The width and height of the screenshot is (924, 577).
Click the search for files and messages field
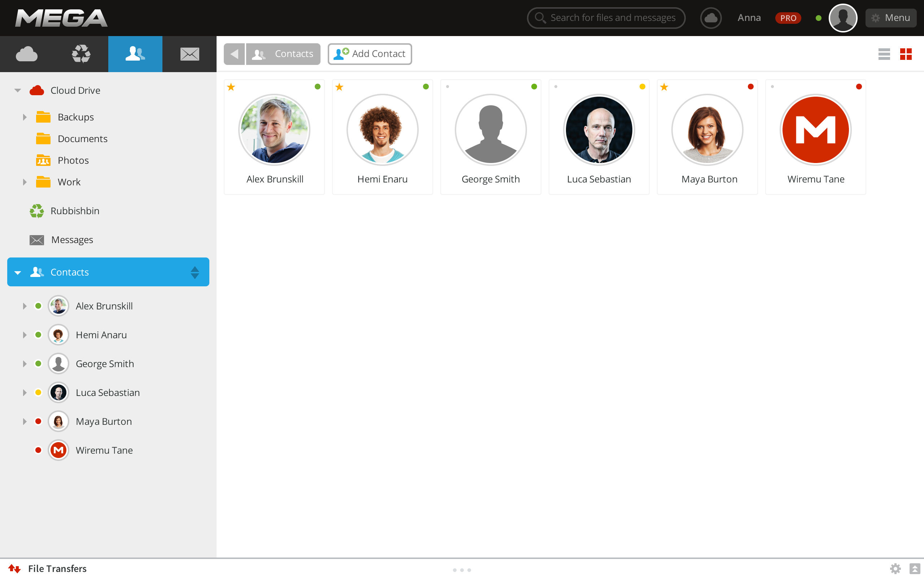(606, 18)
